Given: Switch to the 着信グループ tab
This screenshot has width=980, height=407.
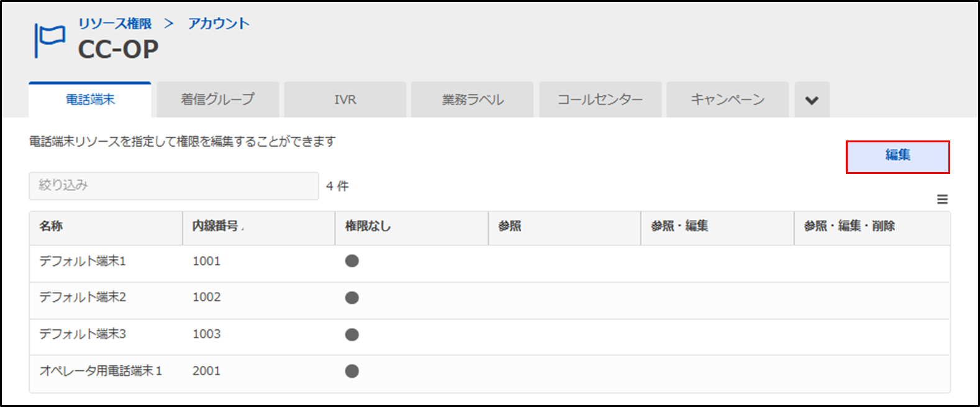Looking at the screenshot, I should coord(217,100).
